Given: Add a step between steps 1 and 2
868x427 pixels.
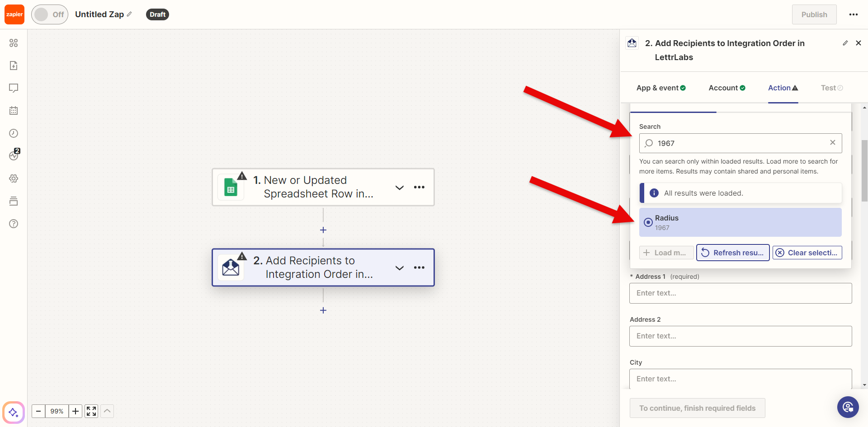Looking at the screenshot, I should point(323,230).
